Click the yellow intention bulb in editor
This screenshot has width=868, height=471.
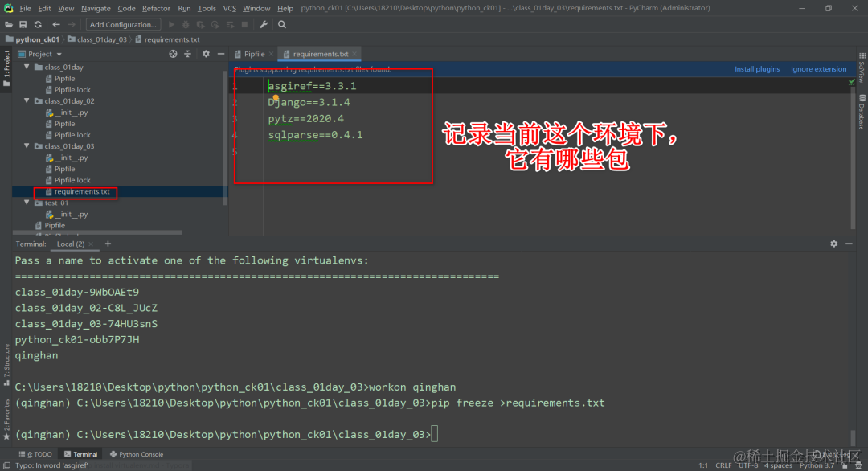point(275,98)
